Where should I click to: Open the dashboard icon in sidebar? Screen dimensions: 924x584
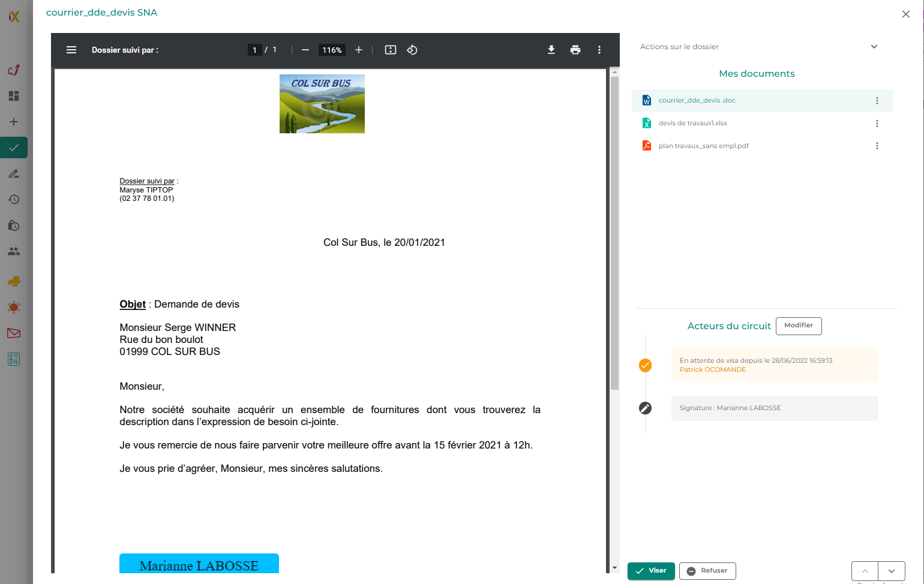(x=14, y=96)
